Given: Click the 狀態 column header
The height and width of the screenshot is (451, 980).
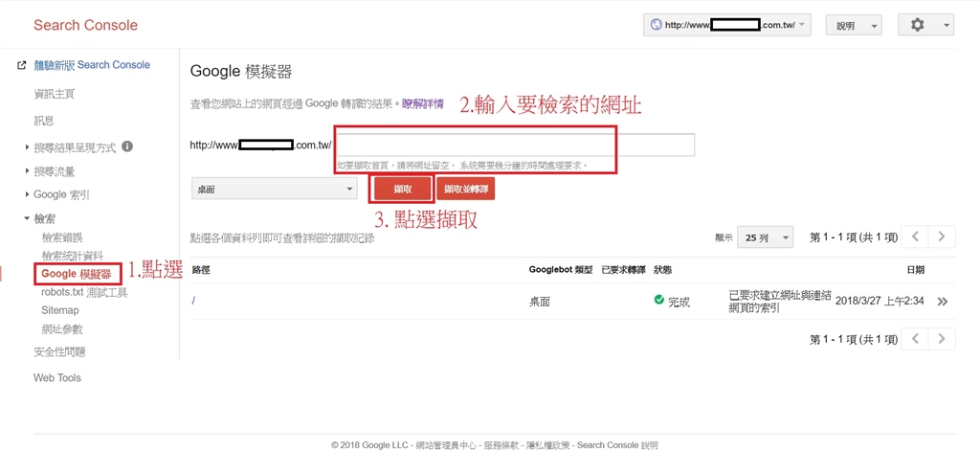Looking at the screenshot, I should (x=662, y=270).
